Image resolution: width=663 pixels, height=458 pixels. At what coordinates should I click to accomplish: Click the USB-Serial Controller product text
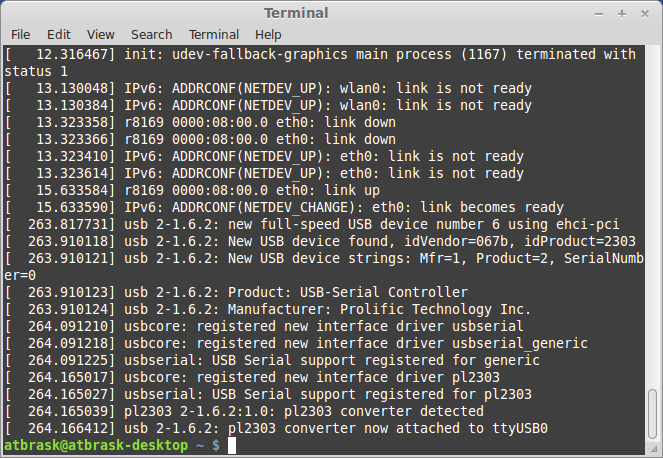pos(384,292)
